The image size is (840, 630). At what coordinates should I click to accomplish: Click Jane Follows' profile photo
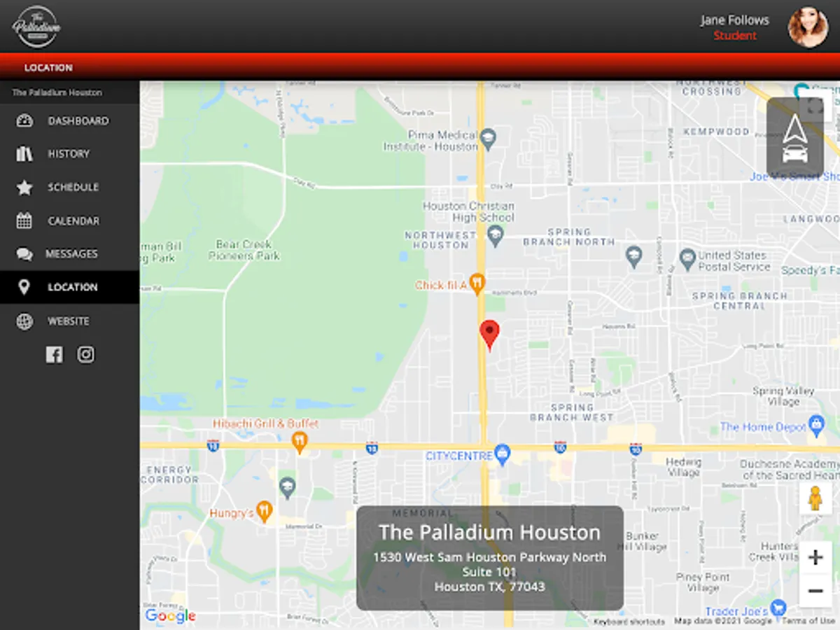coord(808,28)
